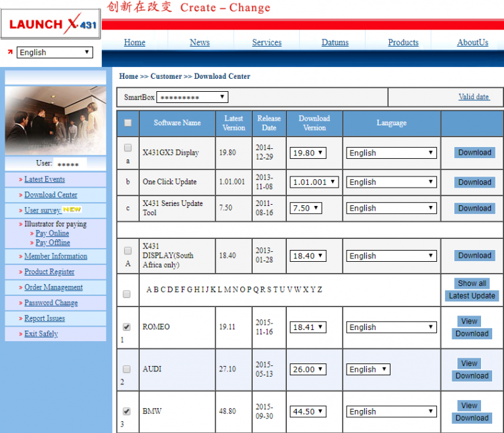Check the AUDI row checkbox
The image size is (504, 433).
coord(127,369)
